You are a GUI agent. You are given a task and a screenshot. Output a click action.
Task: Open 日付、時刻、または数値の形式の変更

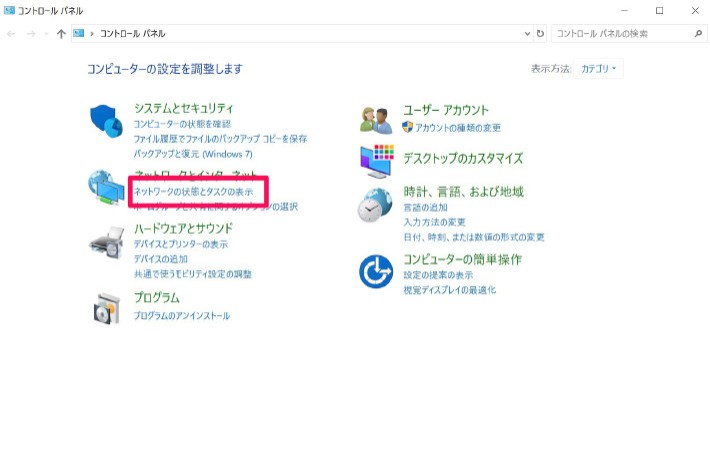474,237
